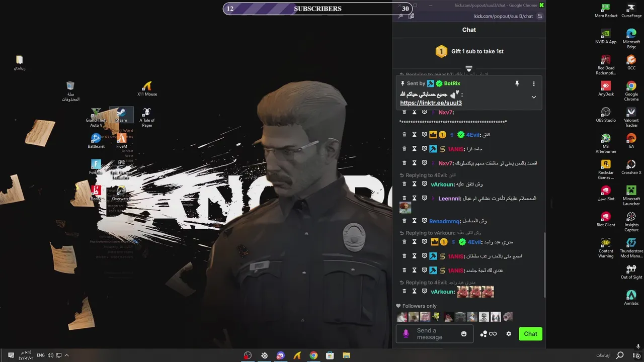Expand the pinned BotRix message chevron
Viewport: 644px width, 362px height.
(x=534, y=97)
